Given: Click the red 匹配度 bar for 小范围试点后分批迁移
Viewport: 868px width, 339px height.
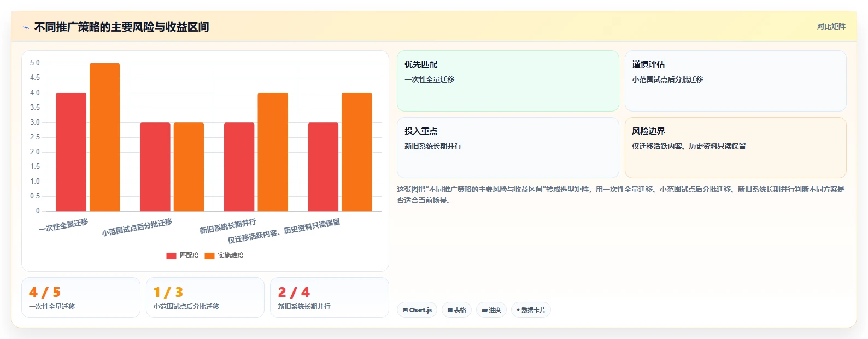Looking at the screenshot, I should click(x=155, y=167).
